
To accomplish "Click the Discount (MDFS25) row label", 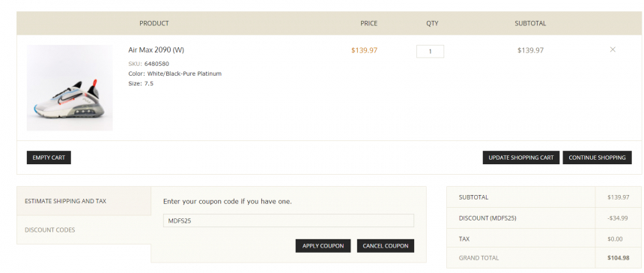I will pos(487,218).
